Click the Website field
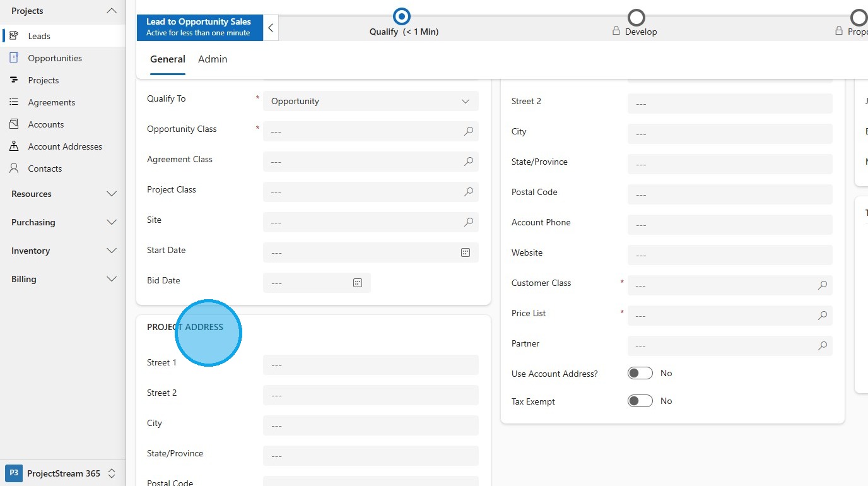 click(730, 255)
